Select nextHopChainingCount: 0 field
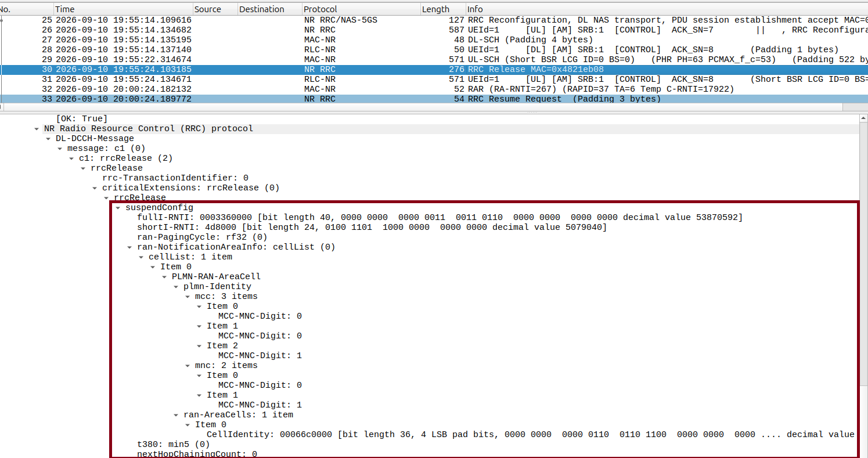The width and height of the screenshot is (868, 458). [x=197, y=454]
